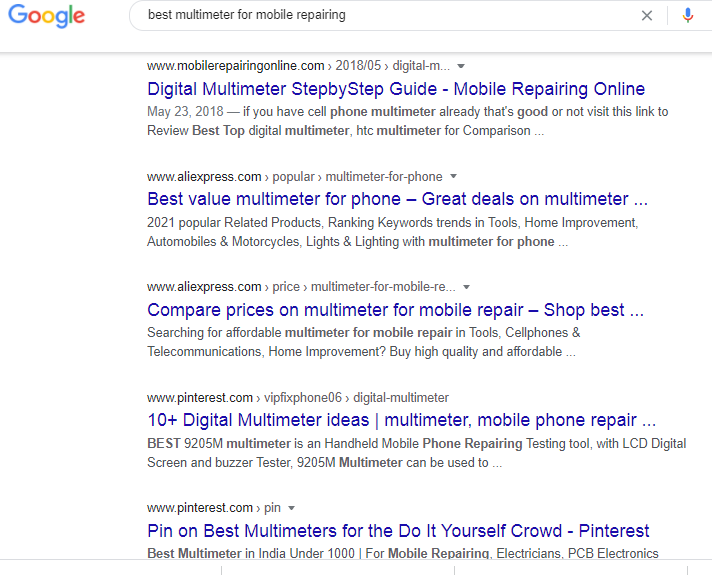Click www.pinterest.com › pin URL text
Viewport: 712px width, 575px height.
pyautogui.click(x=214, y=508)
